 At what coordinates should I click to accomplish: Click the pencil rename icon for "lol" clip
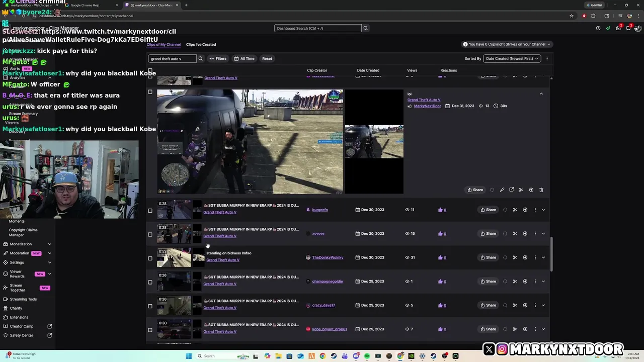click(x=502, y=190)
